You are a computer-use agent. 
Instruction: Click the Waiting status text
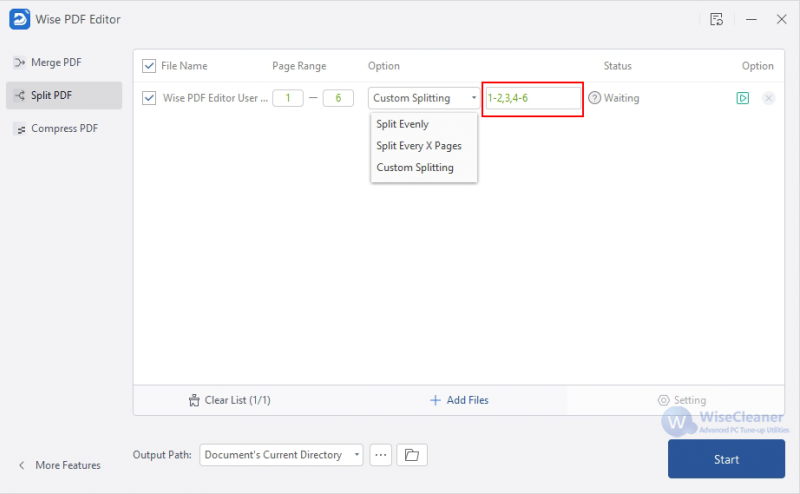pyautogui.click(x=621, y=98)
